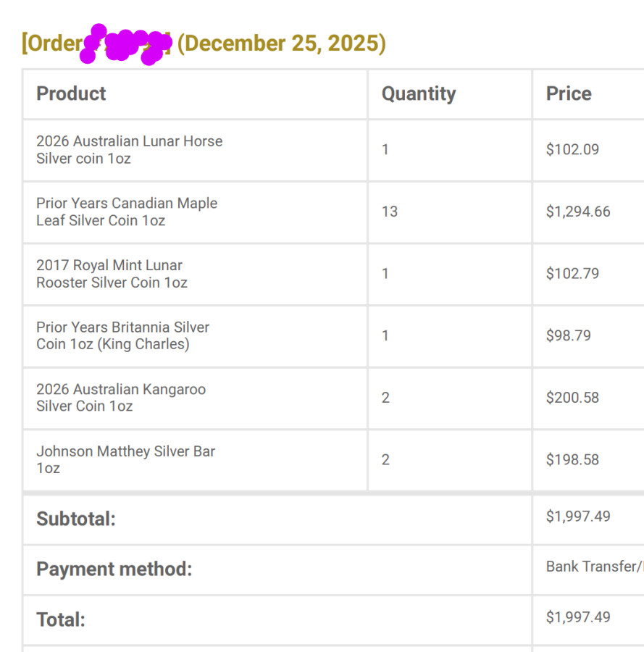This screenshot has height=652, width=644.
Task: Click the $200.58 Kangaroo coin price
Action: point(572,398)
